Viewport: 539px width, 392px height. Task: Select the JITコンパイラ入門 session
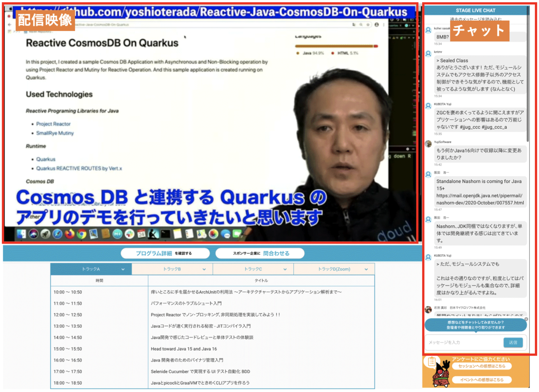pos(200,326)
